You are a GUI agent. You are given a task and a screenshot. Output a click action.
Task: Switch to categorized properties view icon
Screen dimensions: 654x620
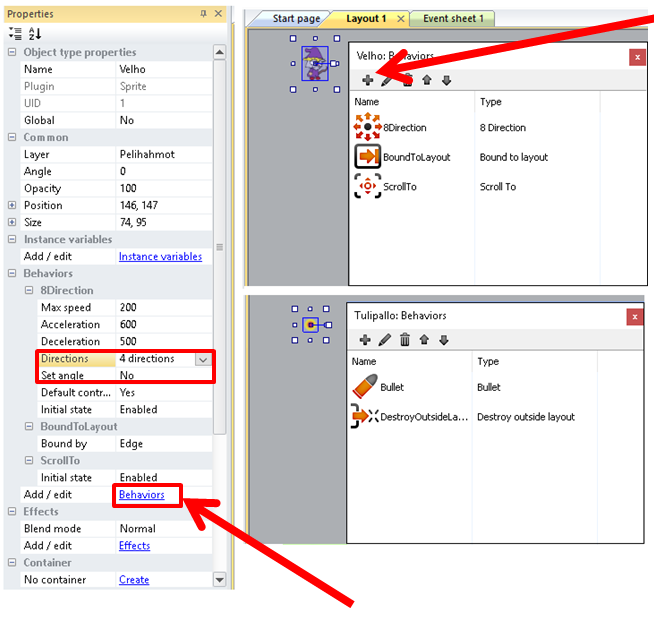(15, 34)
